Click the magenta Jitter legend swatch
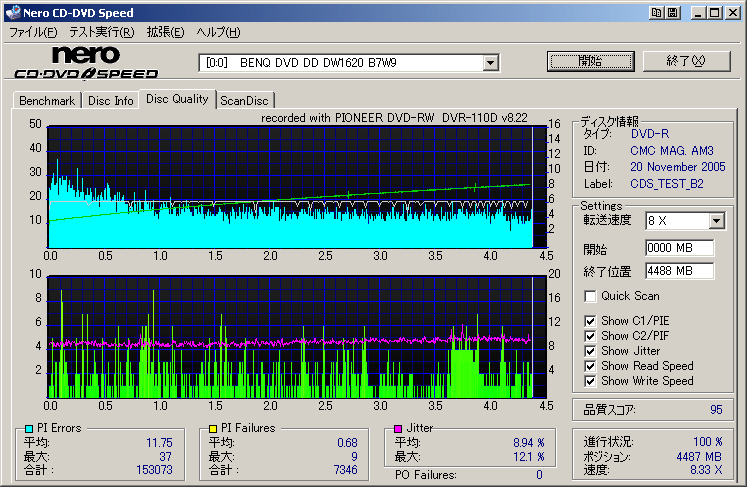Screen dimensions: 747x487 point(398,428)
